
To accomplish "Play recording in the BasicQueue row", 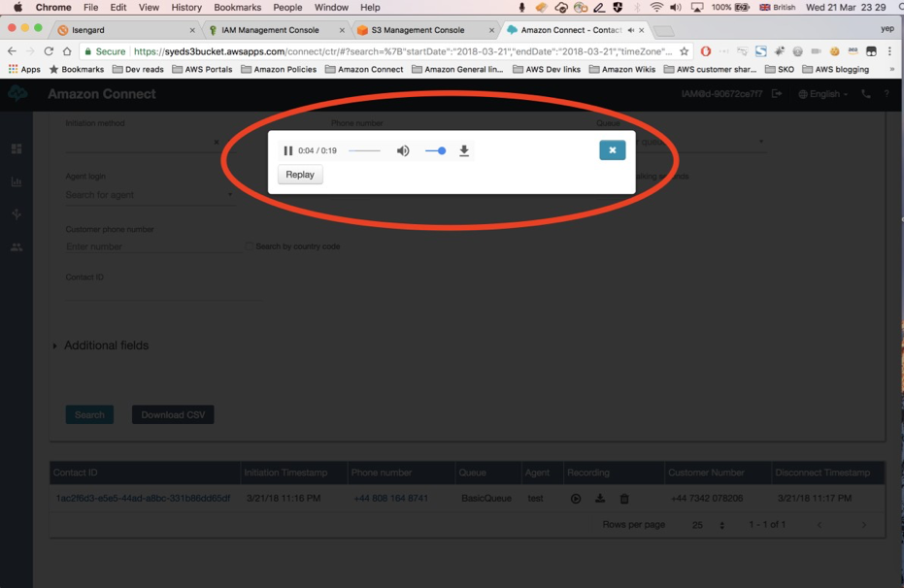I will tap(576, 499).
